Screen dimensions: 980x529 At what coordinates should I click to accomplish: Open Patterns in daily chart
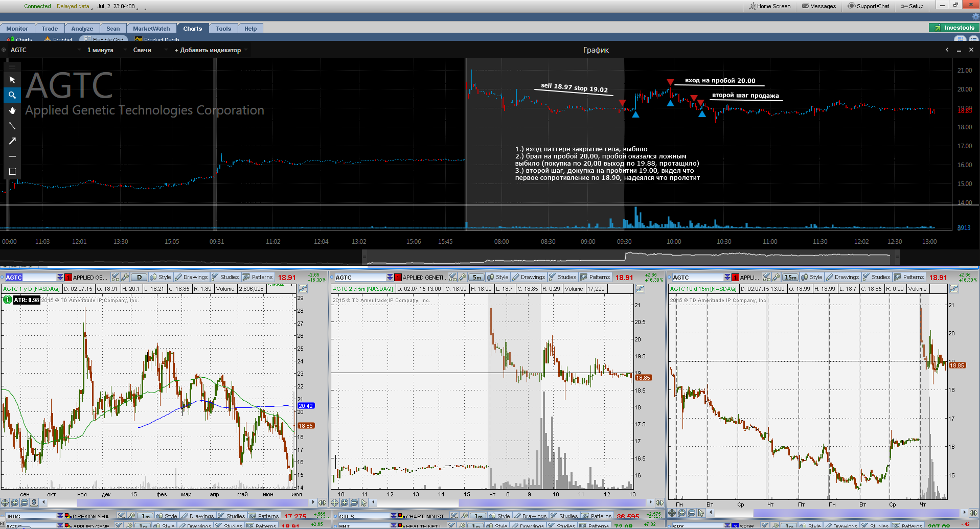click(x=258, y=277)
